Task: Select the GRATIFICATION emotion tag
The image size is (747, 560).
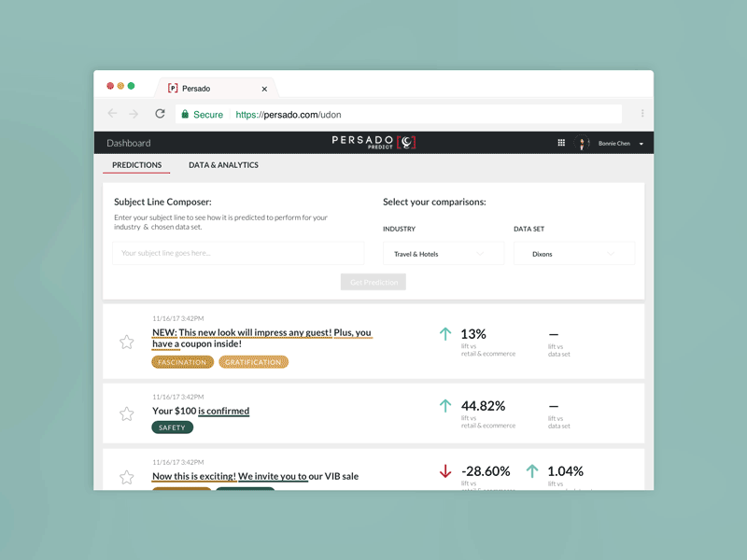Action: click(x=253, y=362)
